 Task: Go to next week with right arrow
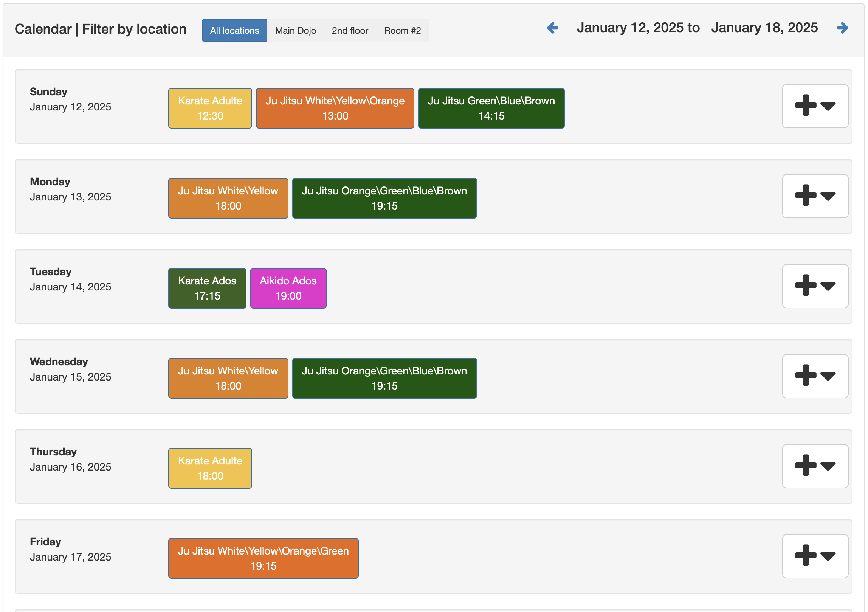click(842, 28)
